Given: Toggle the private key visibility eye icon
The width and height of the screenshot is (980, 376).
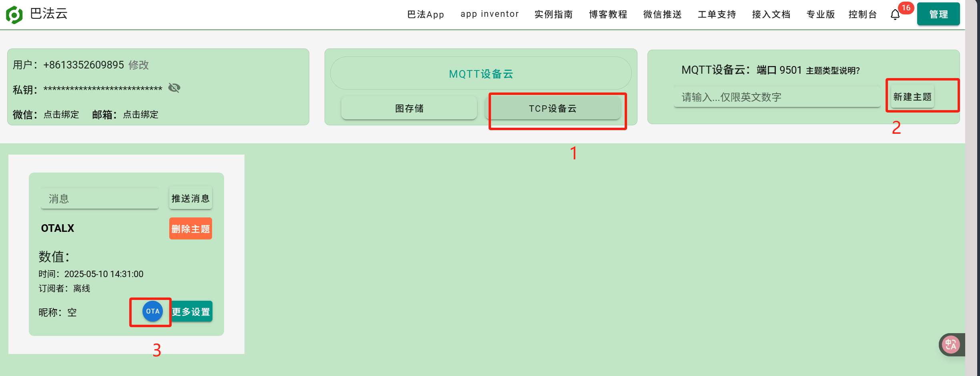Looking at the screenshot, I should pyautogui.click(x=174, y=88).
